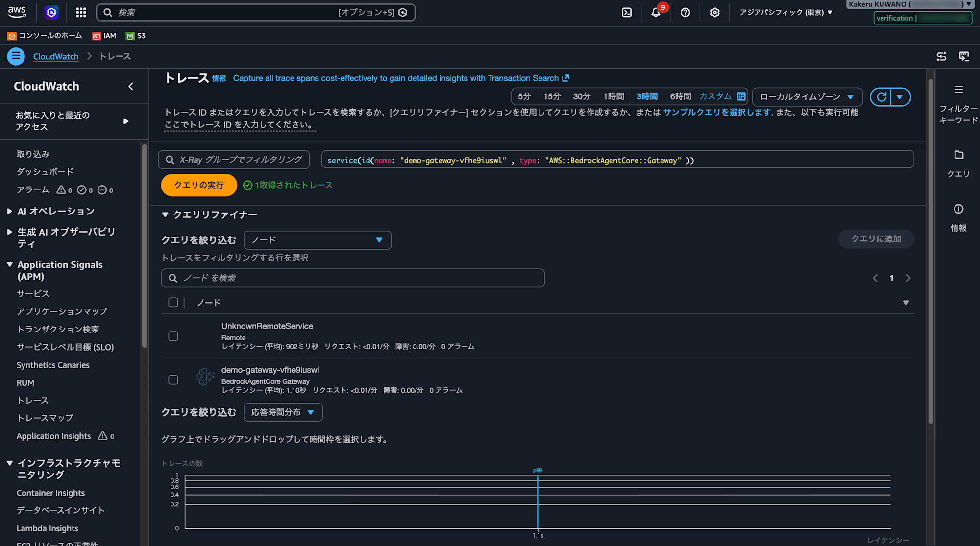Check the UnknownRemoteService row checkbox
Viewport: 980px width, 546px height.
point(173,336)
